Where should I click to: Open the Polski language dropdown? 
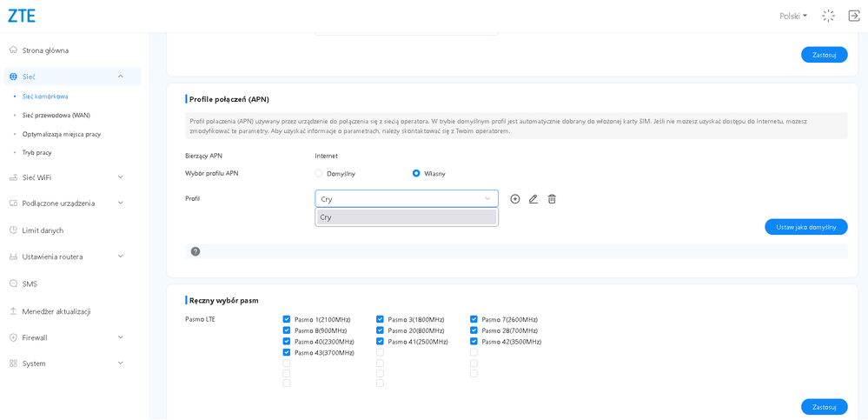[793, 16]
